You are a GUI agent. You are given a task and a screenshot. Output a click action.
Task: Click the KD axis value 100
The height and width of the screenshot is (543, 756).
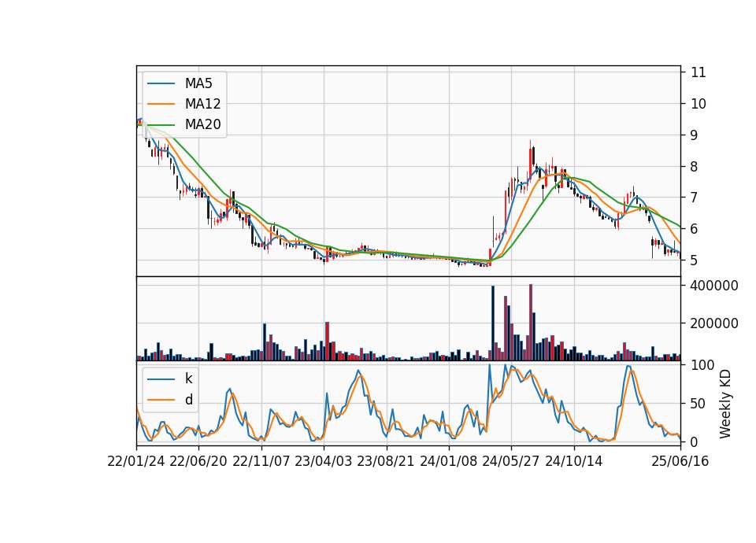[702, 365]
